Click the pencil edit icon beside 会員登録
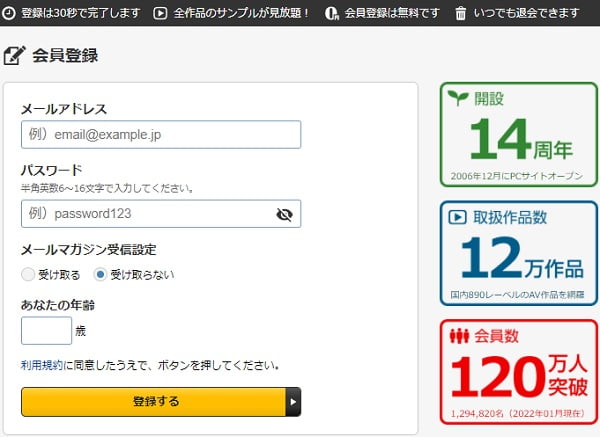Viewport: 600px width, 437px height. pyautogui.click(x=14, y=55)
